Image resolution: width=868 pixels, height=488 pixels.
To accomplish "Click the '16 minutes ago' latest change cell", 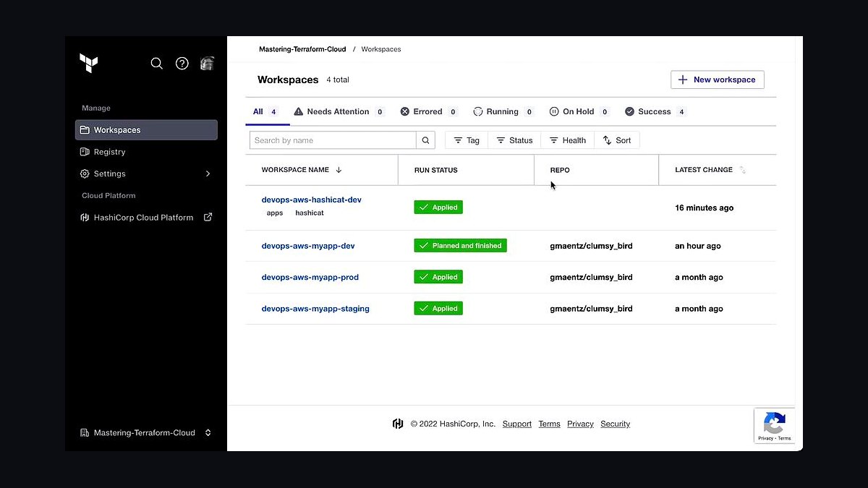I will coord(704,208).
